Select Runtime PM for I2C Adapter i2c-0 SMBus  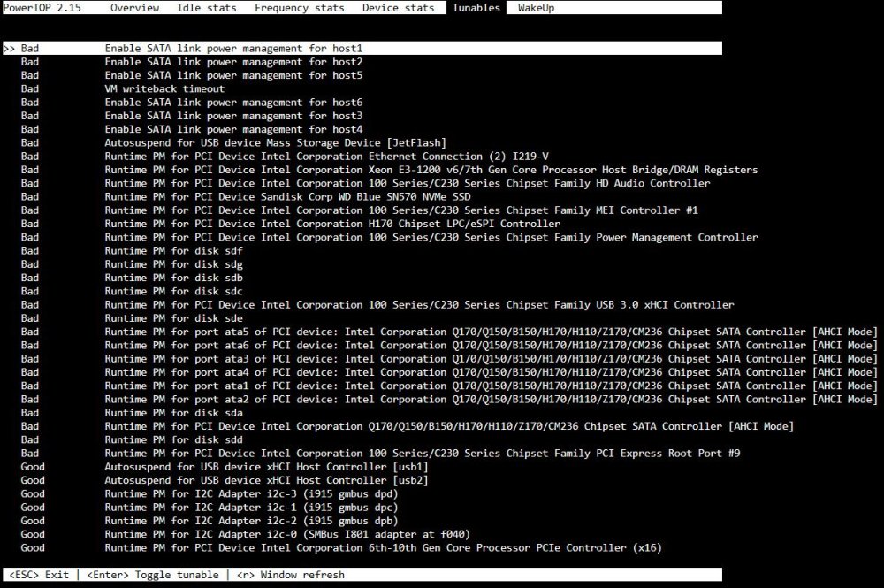point(245,536)
